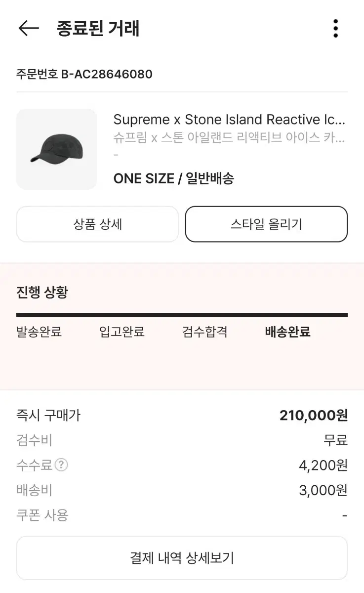Tap the ONE SIZE / 일반배송 text
This screenshot has width=364, height=593.
coord(173,178)
